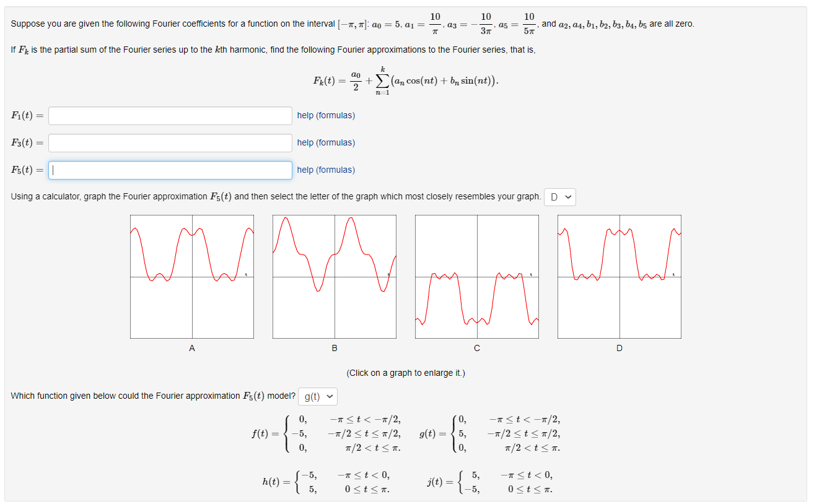Click graph B to enlarge it
The width and height of the screenshot is (814, 504).
pyautogui.click(x=335, y=276)
